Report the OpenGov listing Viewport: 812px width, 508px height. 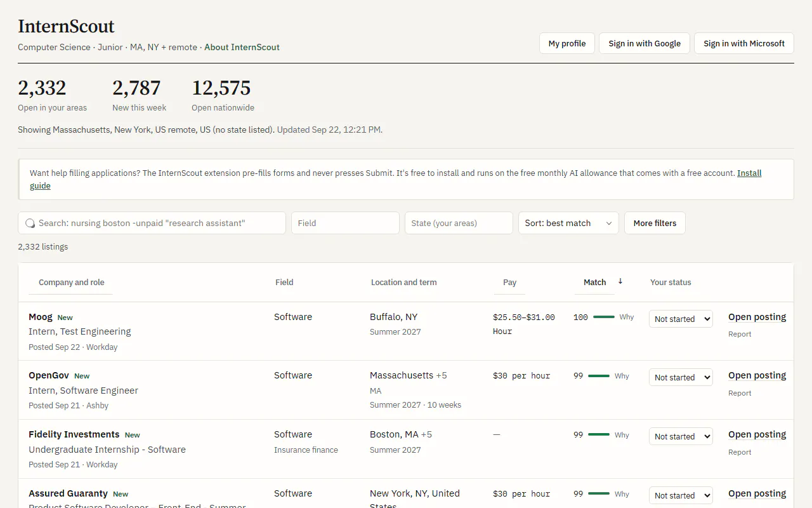pos(740,393)
